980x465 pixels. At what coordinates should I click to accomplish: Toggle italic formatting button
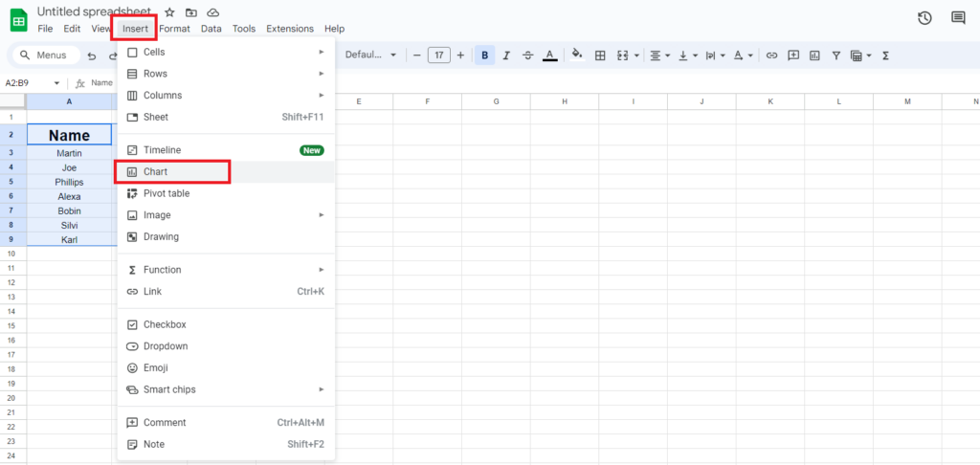tap(506, 55)
